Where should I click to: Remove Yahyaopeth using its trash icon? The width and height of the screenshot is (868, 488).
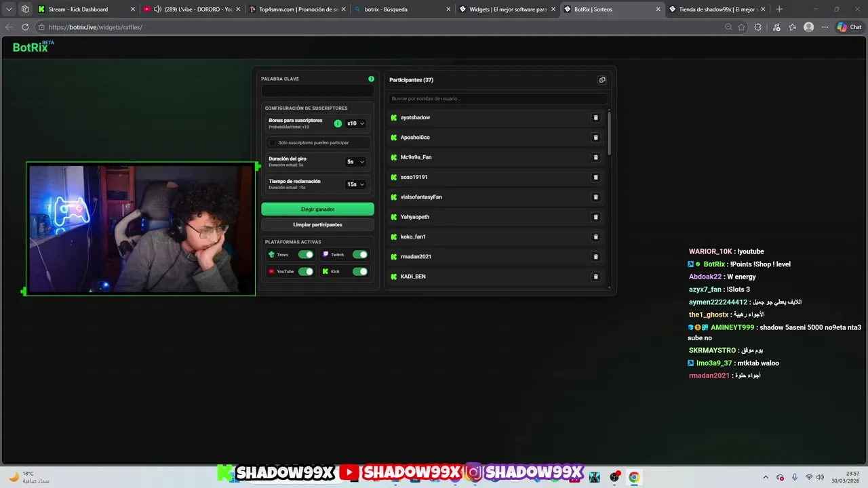point(596,217)
